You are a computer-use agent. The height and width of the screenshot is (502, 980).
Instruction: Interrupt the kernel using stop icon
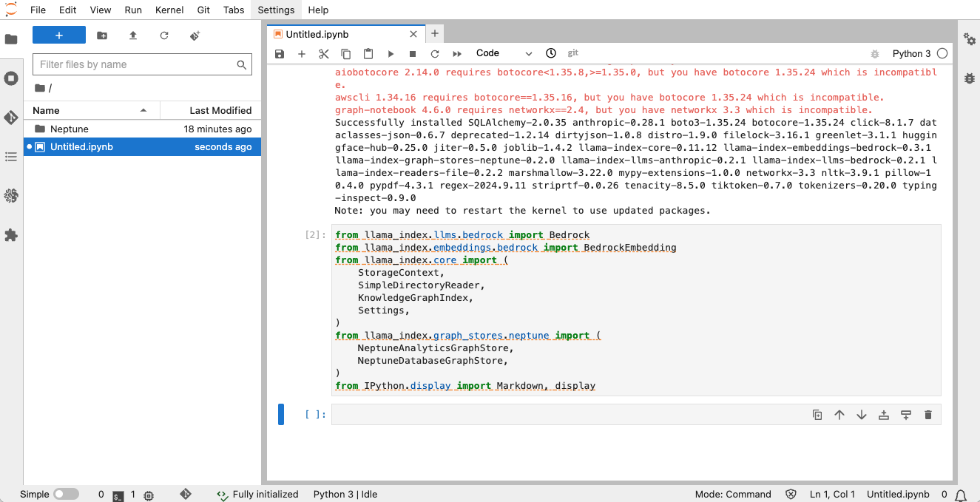click(413, 53)
